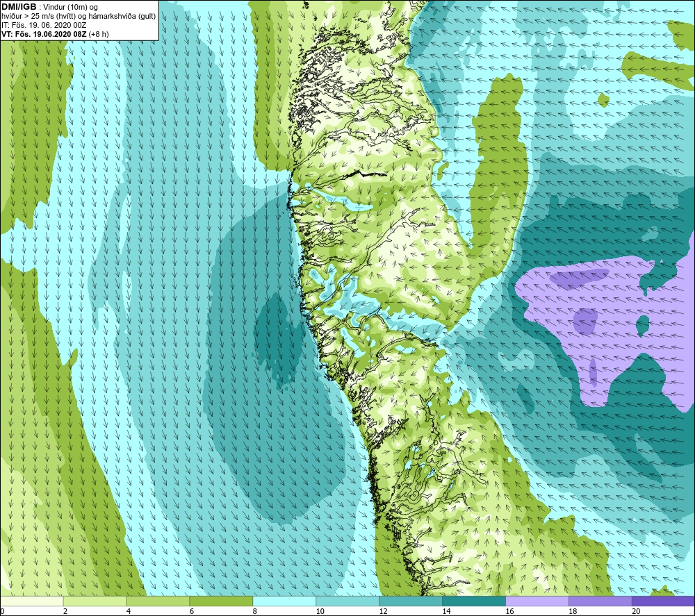Click the light green 2–4 m/s legend swatch
The width and height of the screenshot is (695, 616).
tap(95, 601)
